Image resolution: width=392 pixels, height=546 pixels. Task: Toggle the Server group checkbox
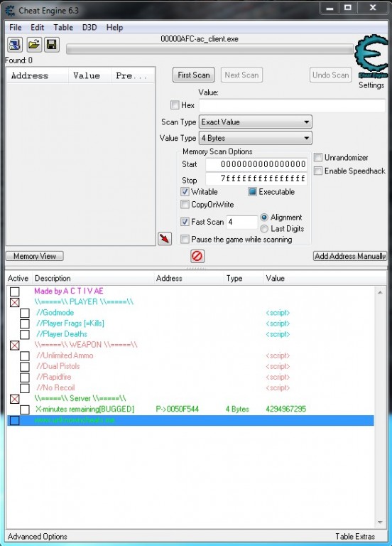tap(15, 399)
